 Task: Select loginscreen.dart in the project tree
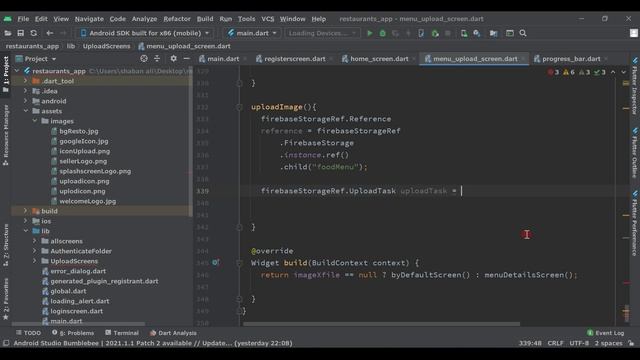coord(77,311)
